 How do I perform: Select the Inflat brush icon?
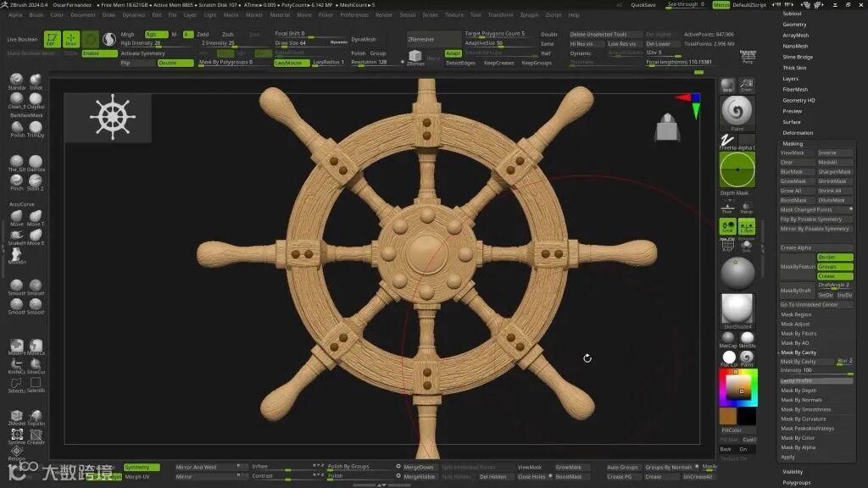coord(36,80)
